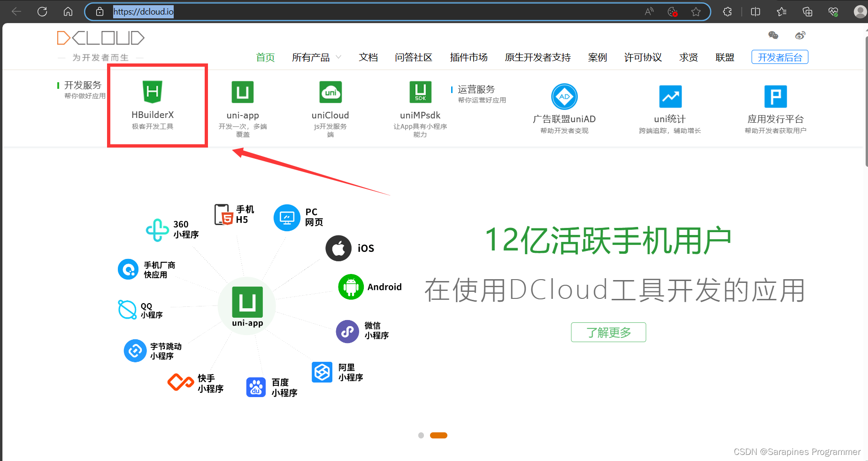
Task: Click the read aloud icon in address bar
Action: point(649,12)
